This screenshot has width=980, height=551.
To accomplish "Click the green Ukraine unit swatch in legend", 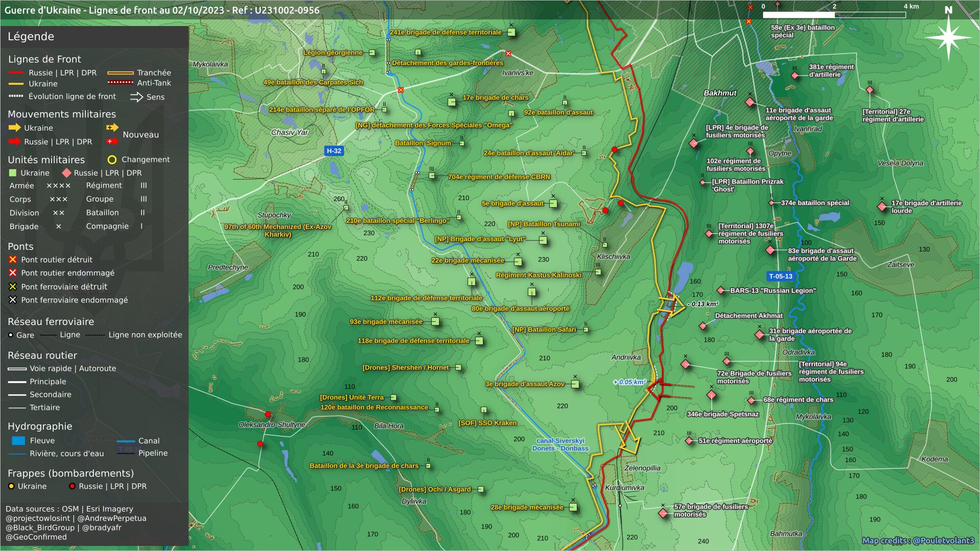I will [x=13, y=173].
